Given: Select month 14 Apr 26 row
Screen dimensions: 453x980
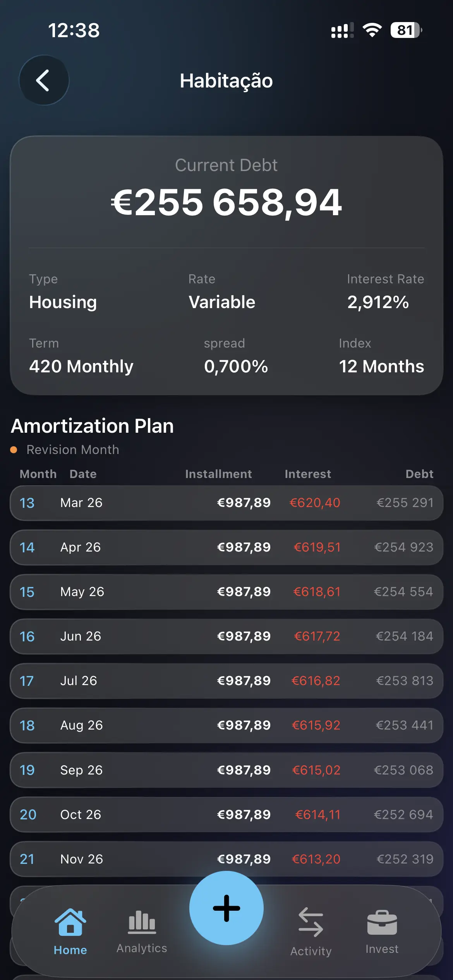Looking at the screenshot, I should (226, 547).
